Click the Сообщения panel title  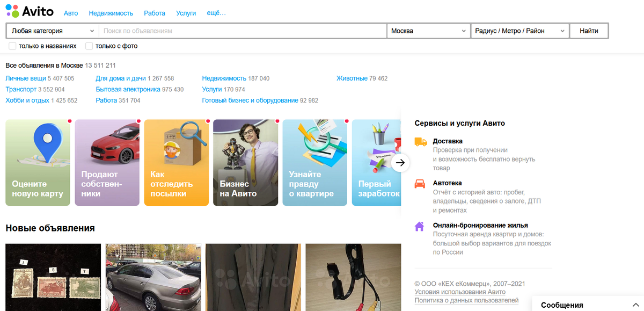pos(562,305)
